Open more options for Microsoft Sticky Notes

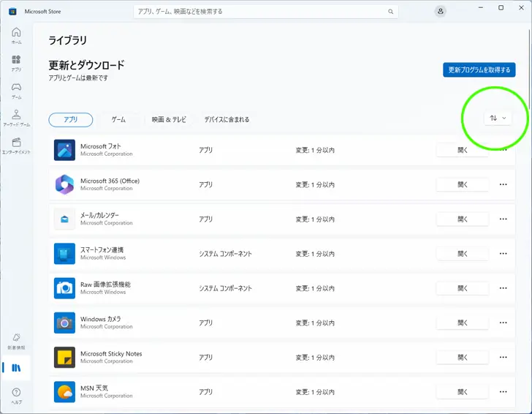(503, 357)
